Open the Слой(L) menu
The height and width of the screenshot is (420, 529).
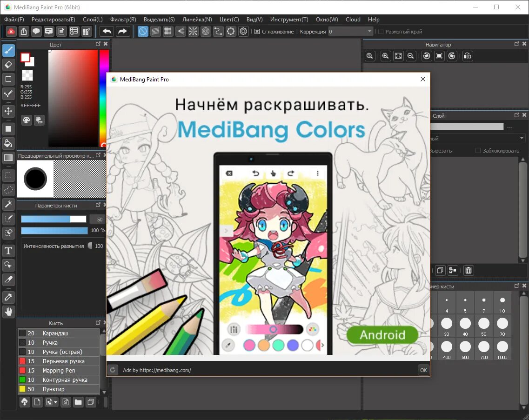click(x=93, y=20)
